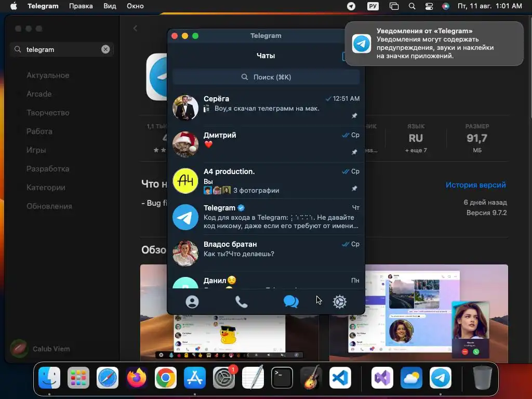Screen dimensions: 532x399
Task: Open Terminal from the Dock
Action: (x=282, y=378)
